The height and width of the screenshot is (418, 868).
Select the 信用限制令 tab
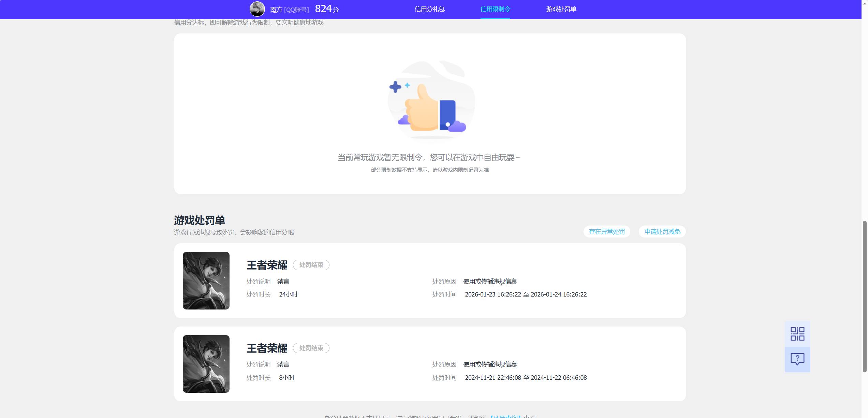pos(495,9)
